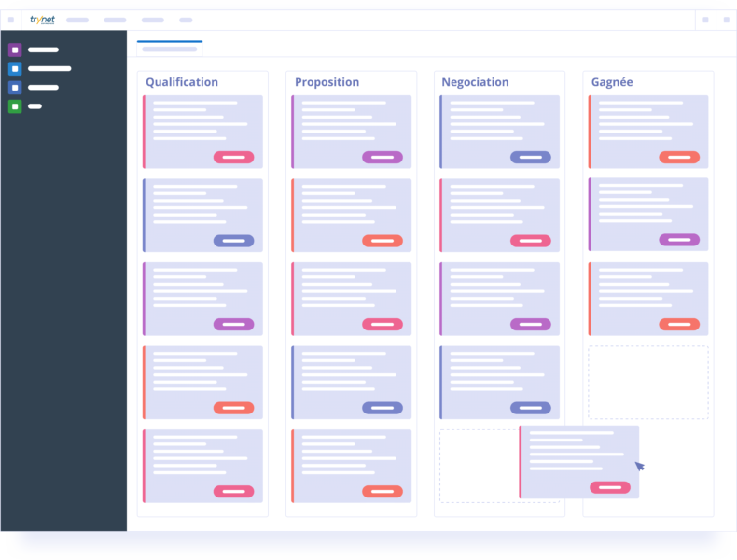
Task: Click the trynet logo in top bar
Action: 42,20
